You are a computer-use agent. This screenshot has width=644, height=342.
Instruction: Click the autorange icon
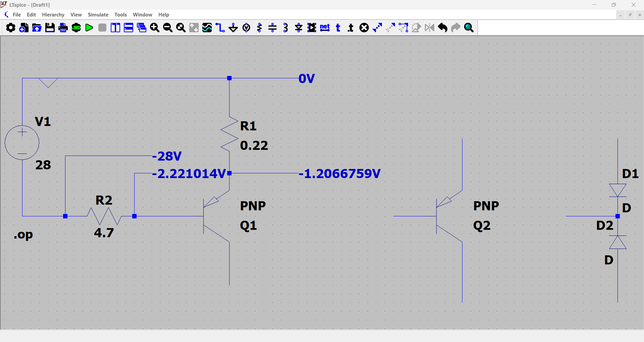click(194, 28)
